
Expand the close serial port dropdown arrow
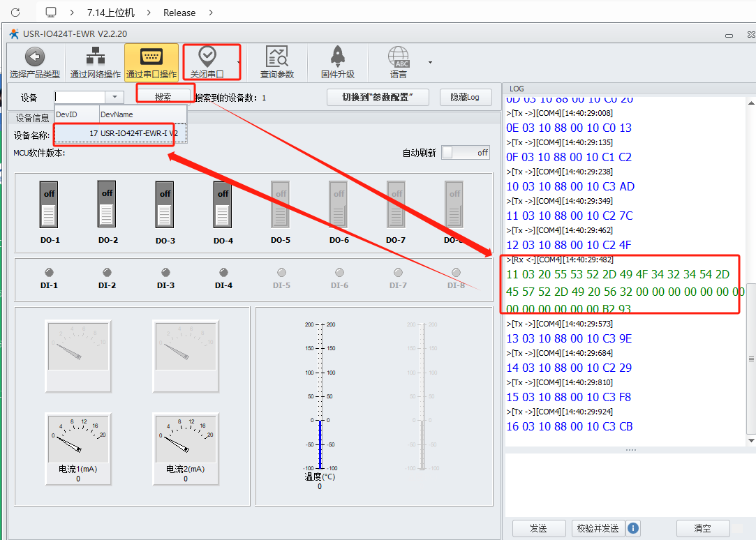coord(239,62)
